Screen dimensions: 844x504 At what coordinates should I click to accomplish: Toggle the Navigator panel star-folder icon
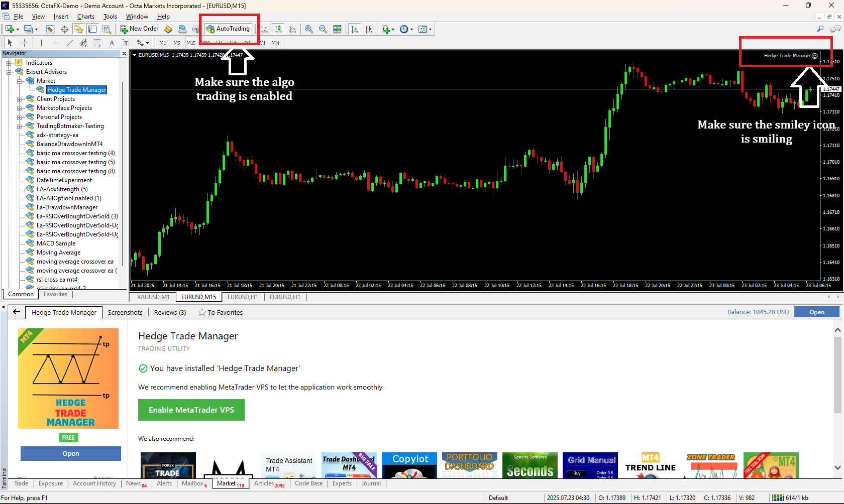(78, 29)
